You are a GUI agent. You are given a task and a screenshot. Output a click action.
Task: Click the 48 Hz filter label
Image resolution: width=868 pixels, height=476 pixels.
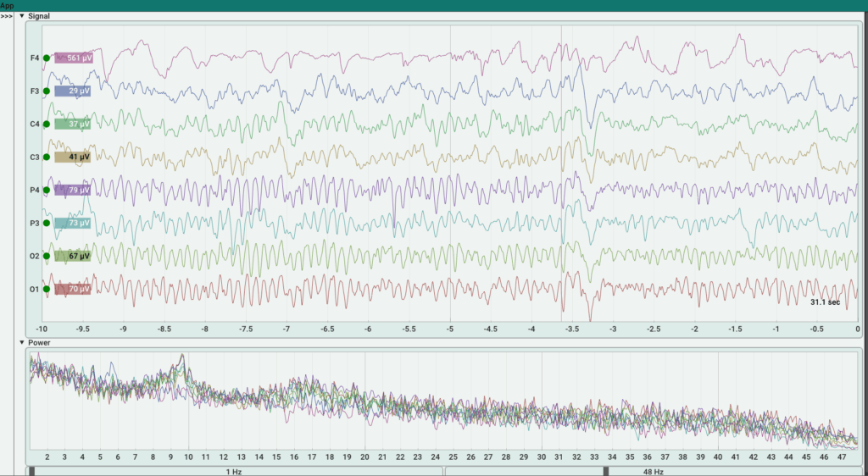tap(653, 470)
